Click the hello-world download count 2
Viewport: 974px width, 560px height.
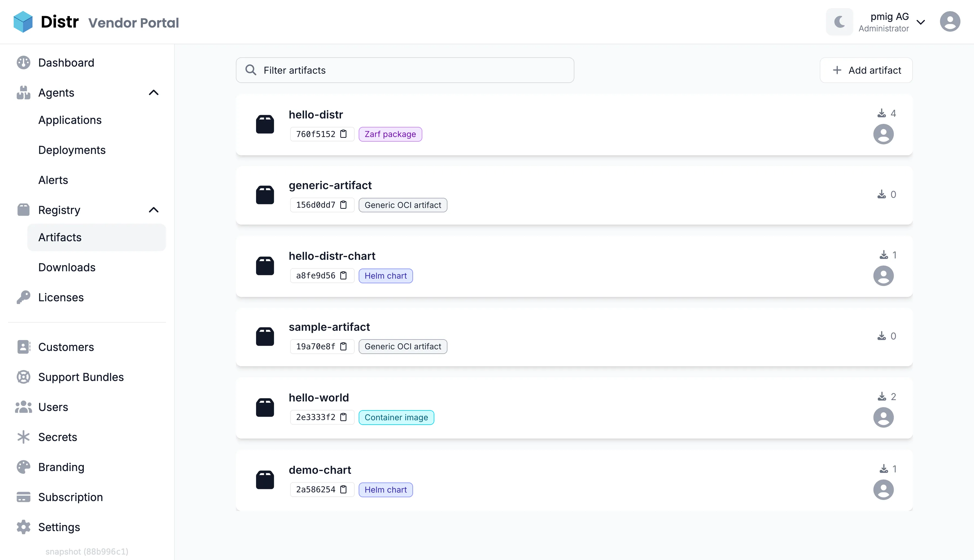tap(887, 396)
